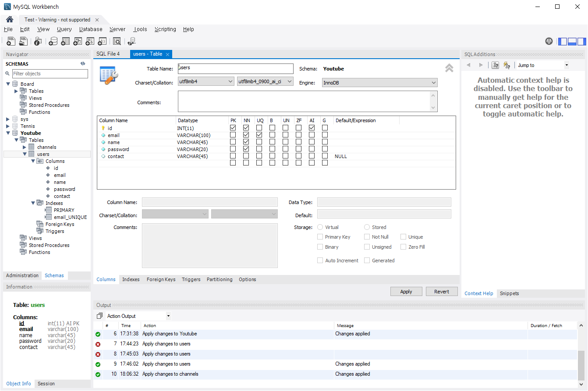
Task: Refresh schemas list icon in Navigator
Action: pyautogui.click(x=83, y=64)
